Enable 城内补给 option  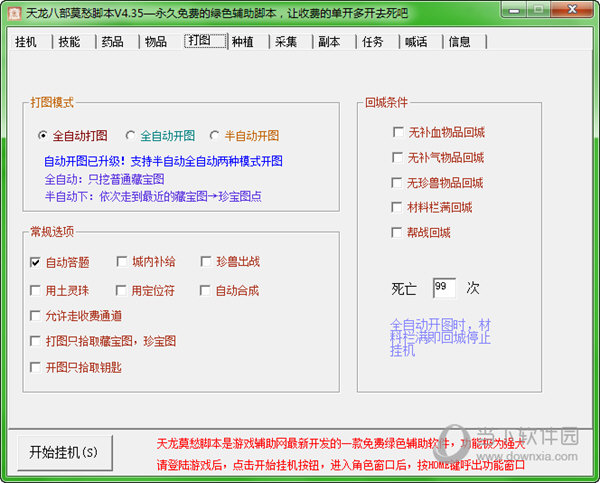tap(122, 262)
